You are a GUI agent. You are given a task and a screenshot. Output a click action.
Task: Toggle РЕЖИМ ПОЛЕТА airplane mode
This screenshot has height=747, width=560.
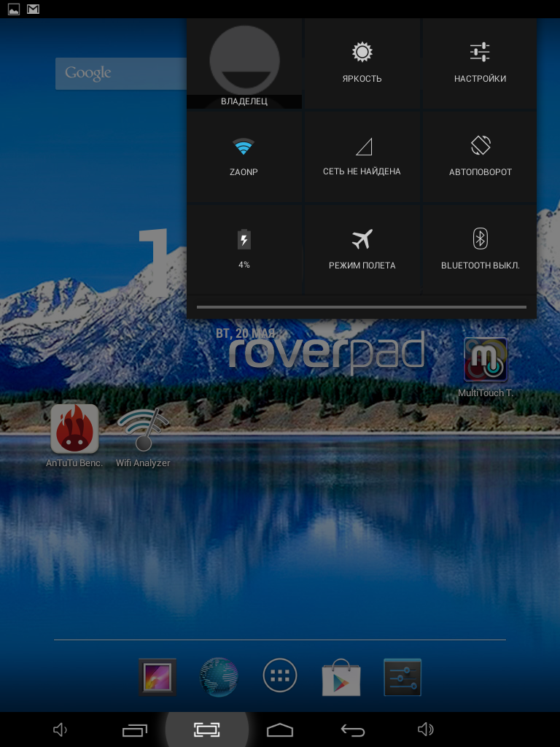[362, 249]
